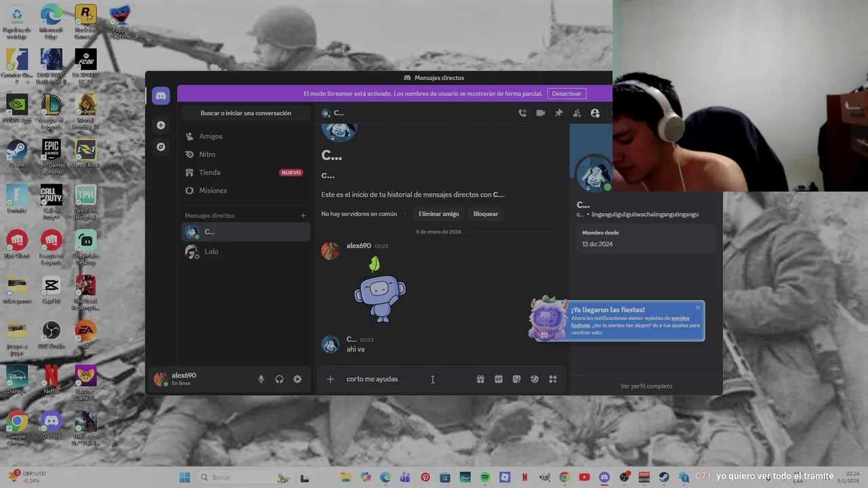Click the waving Wumpus sticker in chat
The image size is (868, 488).
coord(380,289)
